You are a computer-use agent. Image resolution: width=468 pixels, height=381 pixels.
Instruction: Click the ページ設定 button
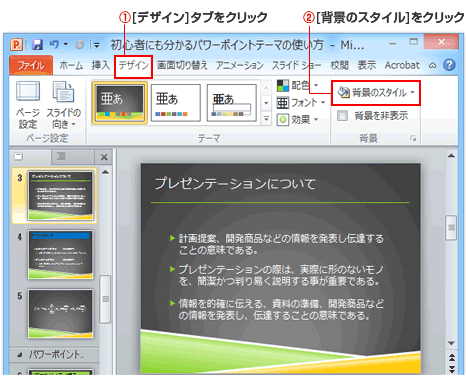pyautogui.click(x=28, y=105)
